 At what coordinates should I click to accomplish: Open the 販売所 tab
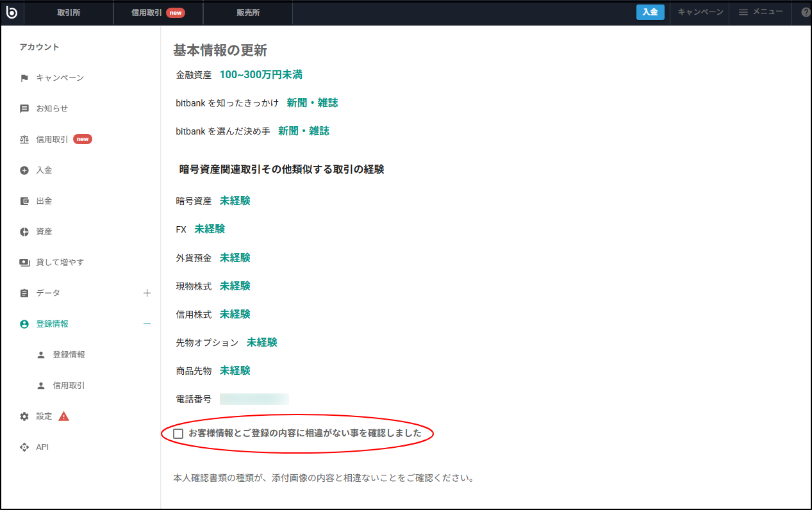[248, 13]
